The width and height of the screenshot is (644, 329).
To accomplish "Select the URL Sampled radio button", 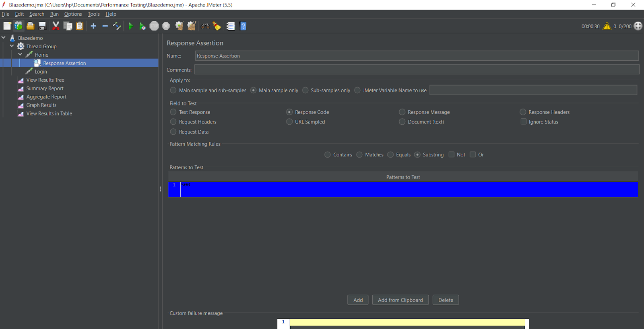I will [x=289, y=122].
